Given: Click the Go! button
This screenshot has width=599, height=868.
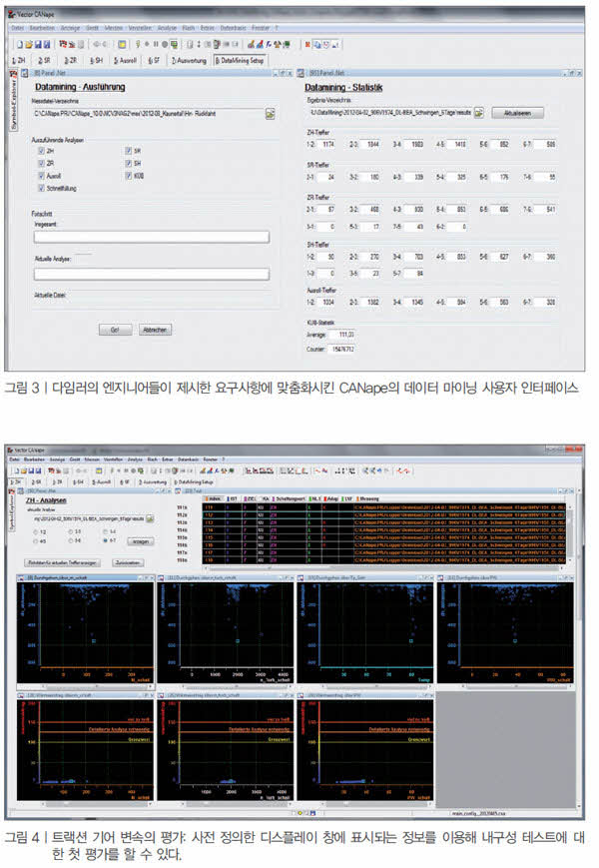Looking at the screenshot, I should (115, 330).
